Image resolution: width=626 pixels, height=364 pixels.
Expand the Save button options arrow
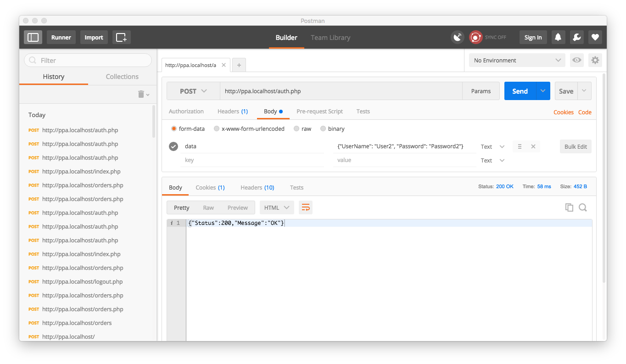[584, 91]
